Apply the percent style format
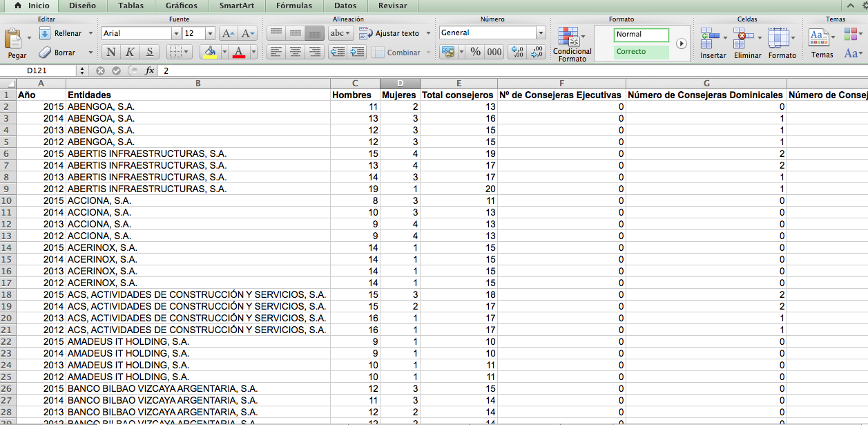 coord(476,52)
